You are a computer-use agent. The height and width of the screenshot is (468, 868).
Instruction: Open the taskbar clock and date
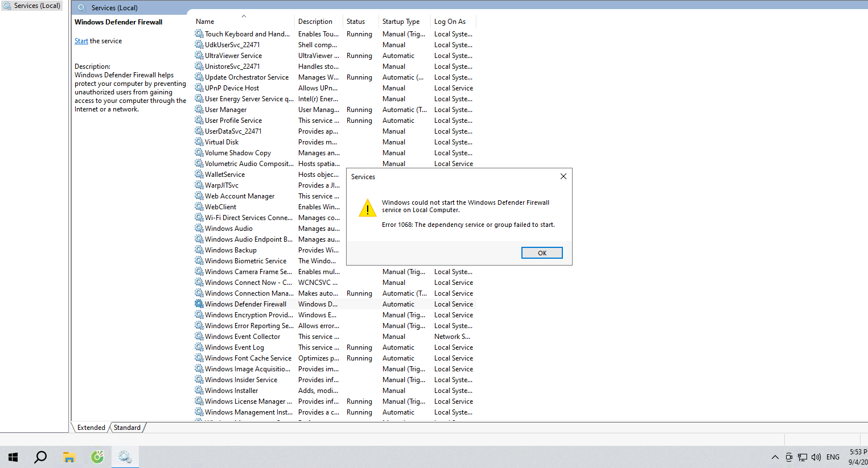click(857, 457)
